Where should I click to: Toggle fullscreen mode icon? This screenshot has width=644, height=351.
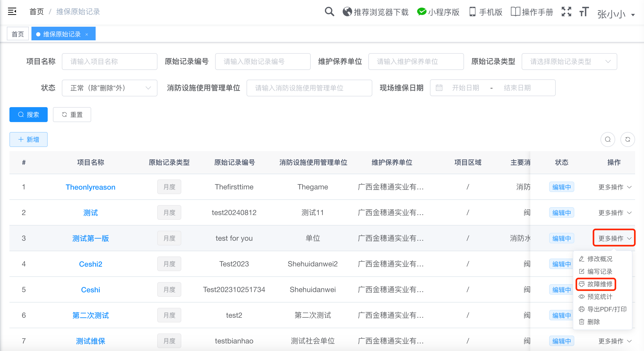[x=566, y=12]
